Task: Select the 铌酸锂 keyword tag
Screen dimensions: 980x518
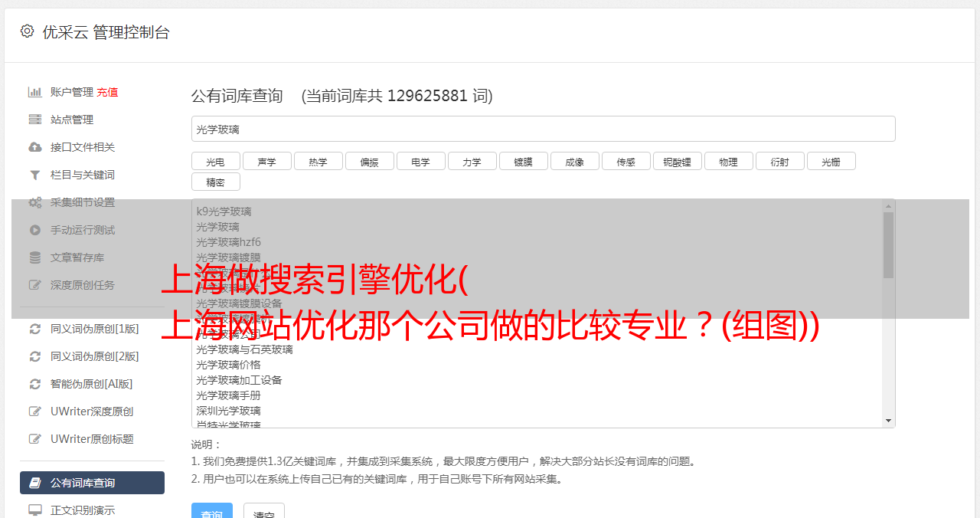Action: 678,162
